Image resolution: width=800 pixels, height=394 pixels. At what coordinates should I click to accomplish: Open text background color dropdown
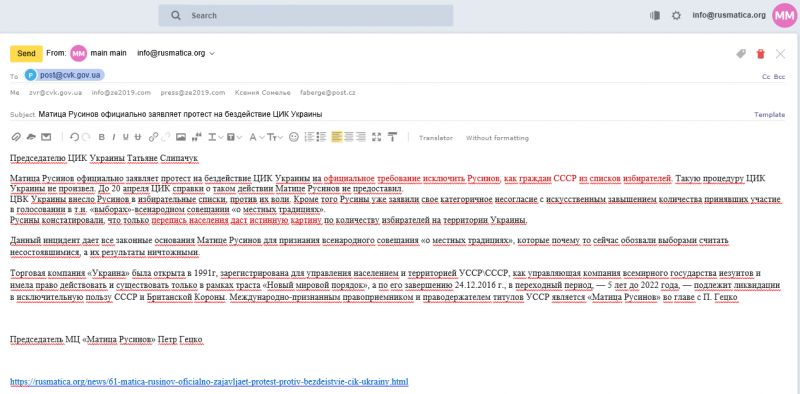pyautogui.click(x=234, y=137)
